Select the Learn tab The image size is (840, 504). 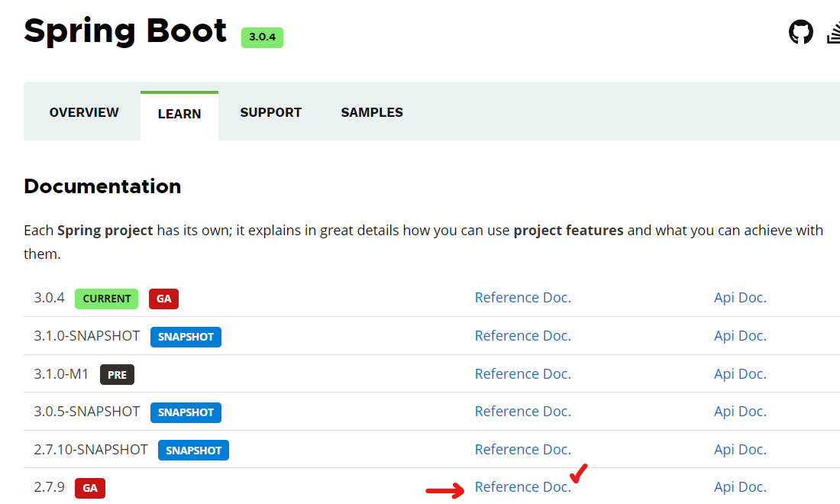click(x=179, y=114)
